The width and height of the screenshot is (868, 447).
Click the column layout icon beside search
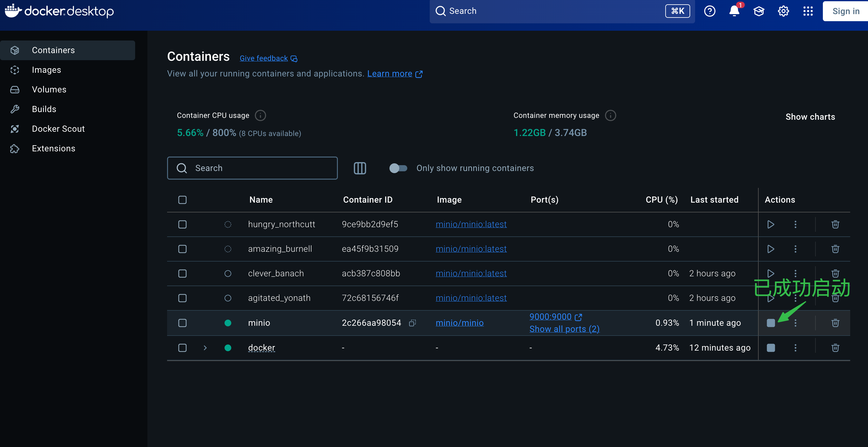pyautogui.click(x=360, y=168)
